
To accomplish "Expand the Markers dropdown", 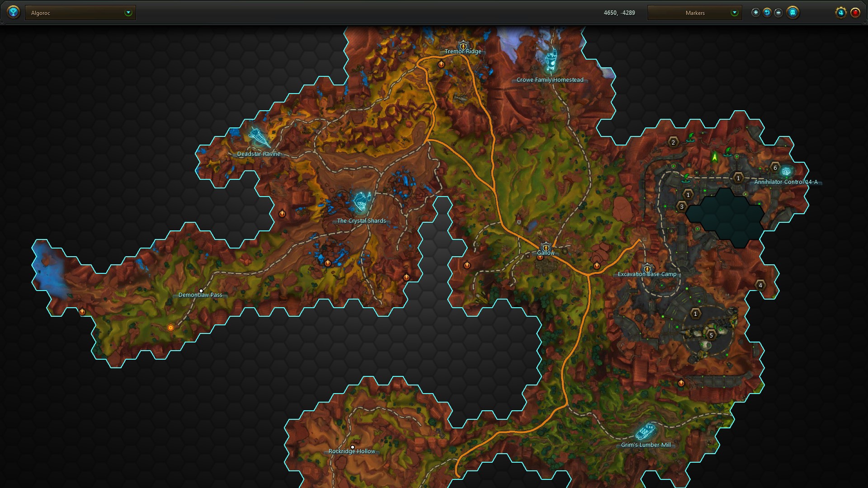I will [x=694, y=13].
